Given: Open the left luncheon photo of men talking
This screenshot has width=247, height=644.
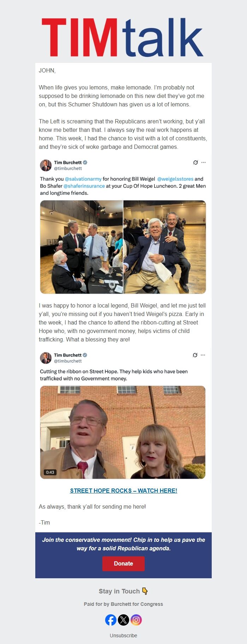Looking at the screenshot, I should [82, 247].
